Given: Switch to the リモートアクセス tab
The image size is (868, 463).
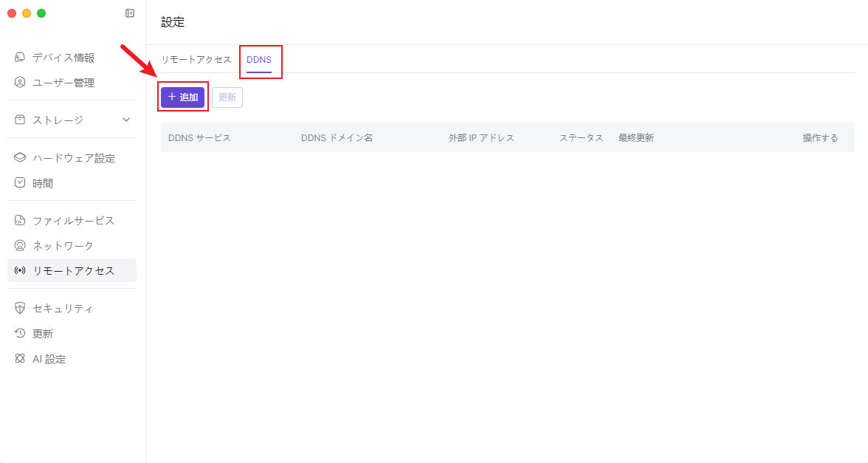Looking at the screenshot, I should tap(196, 60).
